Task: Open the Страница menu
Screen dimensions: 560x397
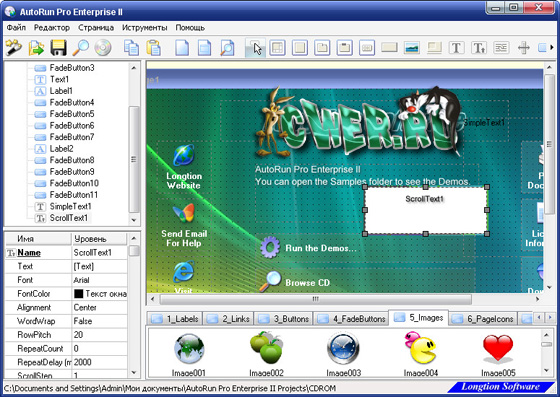Action: click(x=96, y=27)
